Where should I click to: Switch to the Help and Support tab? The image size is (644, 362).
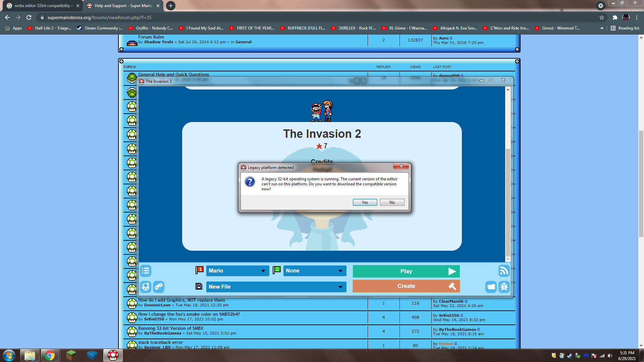123,6
